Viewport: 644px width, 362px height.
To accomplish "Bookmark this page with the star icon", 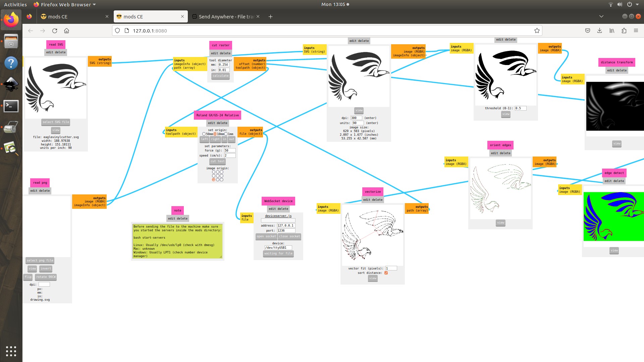I will coord(537,31).
